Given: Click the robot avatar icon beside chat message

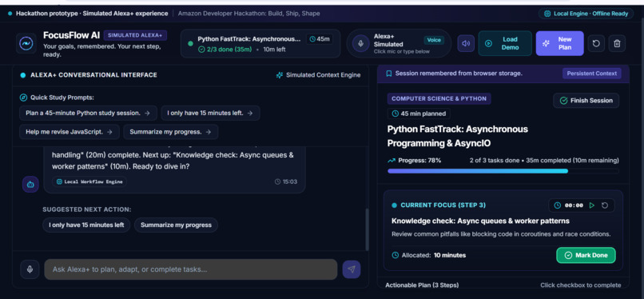Looking at the screenshot, I should pyautogui.click(x=30, y=185).
